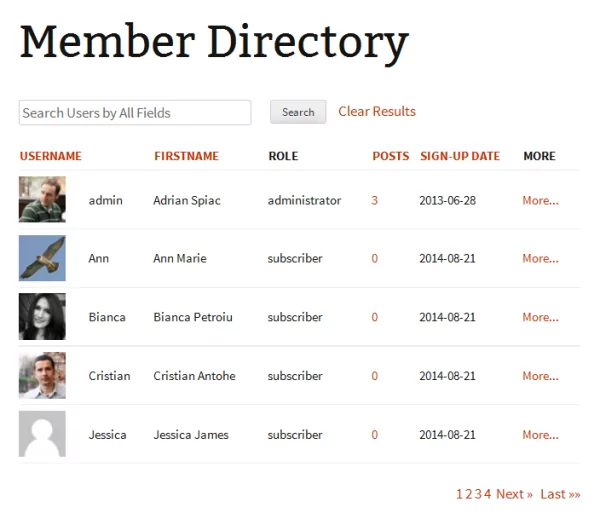
Task: Open Bianca's black-and-white profile photo
Action: pyautogui.click(x=42, y=317)
